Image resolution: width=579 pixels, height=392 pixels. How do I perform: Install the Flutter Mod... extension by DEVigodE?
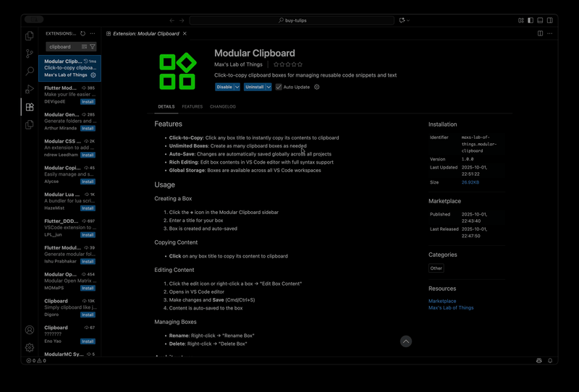pos(88,102)
